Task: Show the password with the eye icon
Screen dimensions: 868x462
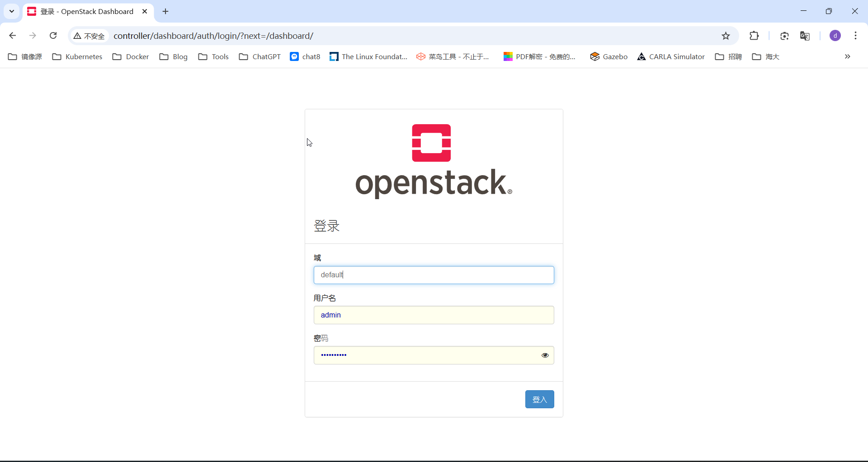Action: [x=545, y=355]
